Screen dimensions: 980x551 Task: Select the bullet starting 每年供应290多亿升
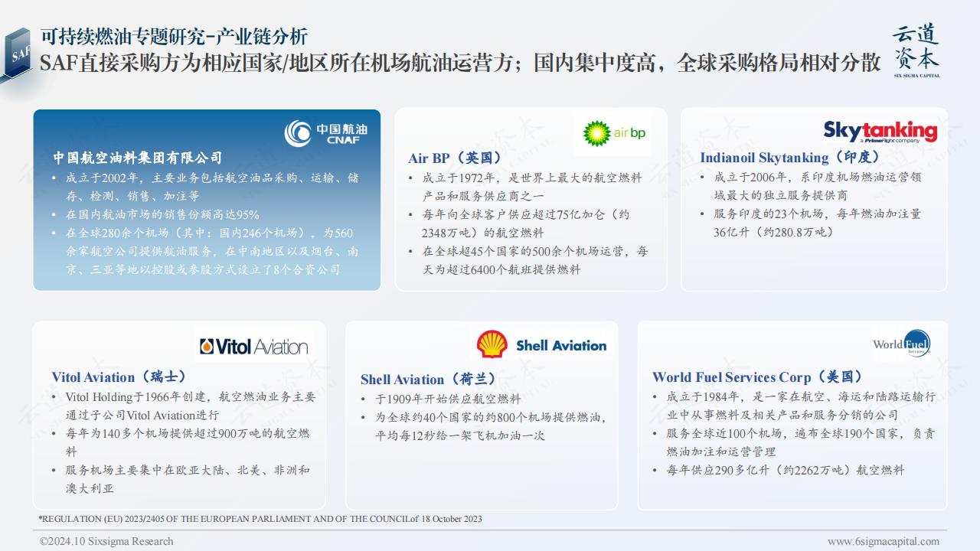click(779, 470)
